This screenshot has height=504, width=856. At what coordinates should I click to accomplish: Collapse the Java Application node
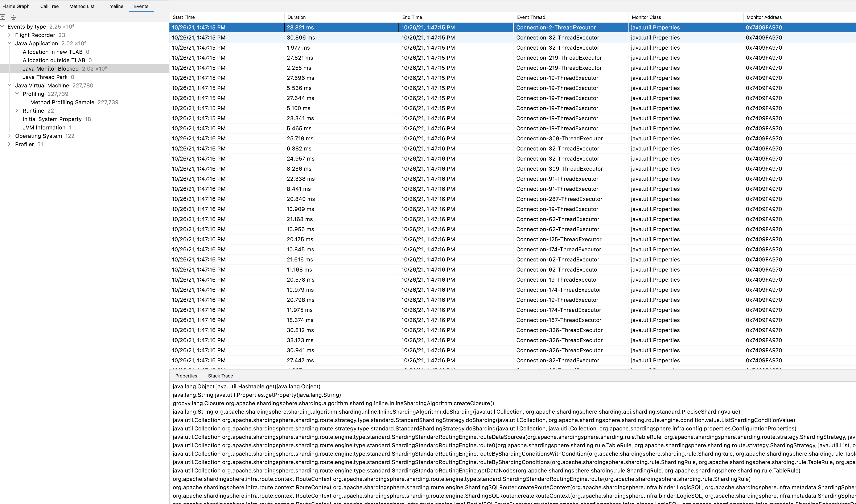point(9,43)
